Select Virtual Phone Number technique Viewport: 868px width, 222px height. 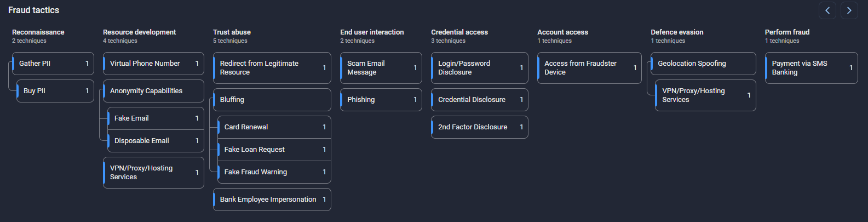point(153,64)
